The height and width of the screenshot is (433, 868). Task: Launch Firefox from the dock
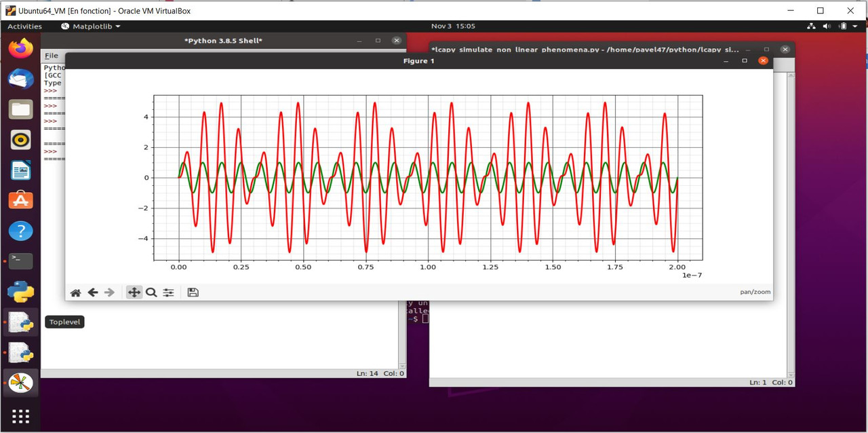tap(20, 48)
